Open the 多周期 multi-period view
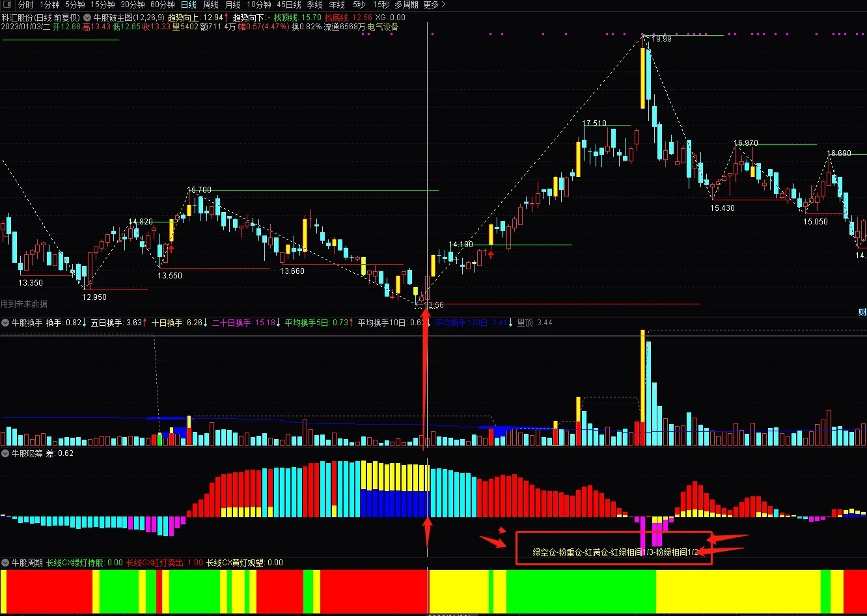867x616 pixels. point(407,5)
